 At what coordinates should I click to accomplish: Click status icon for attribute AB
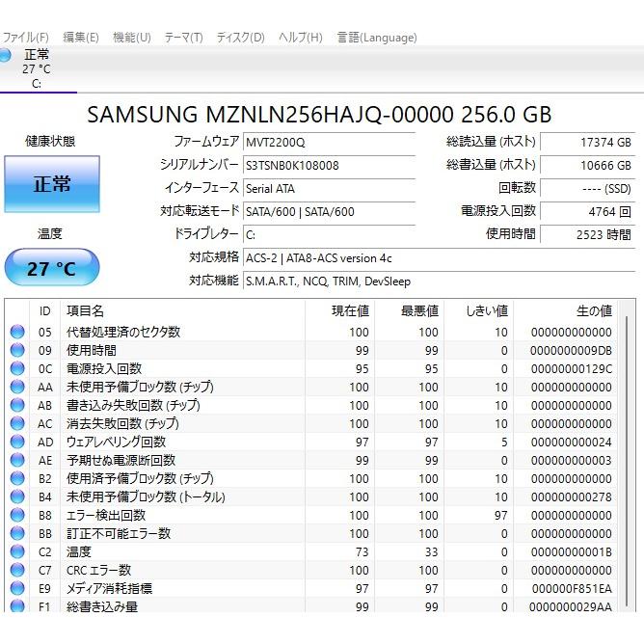17,405
